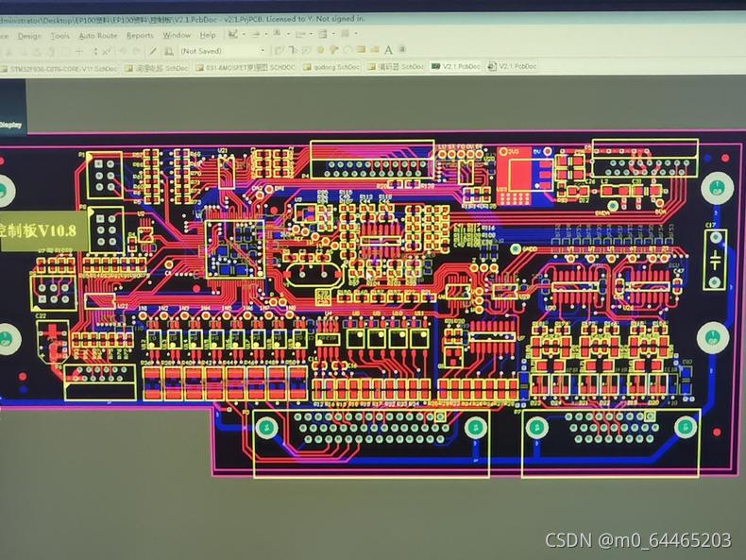The width and height of the screenshot is (746, 560).
Task: Click the Undo arrow icon
Action: 124,51
